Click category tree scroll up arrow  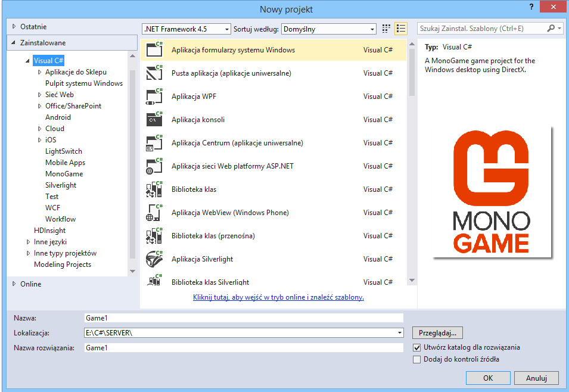[132, 56]
